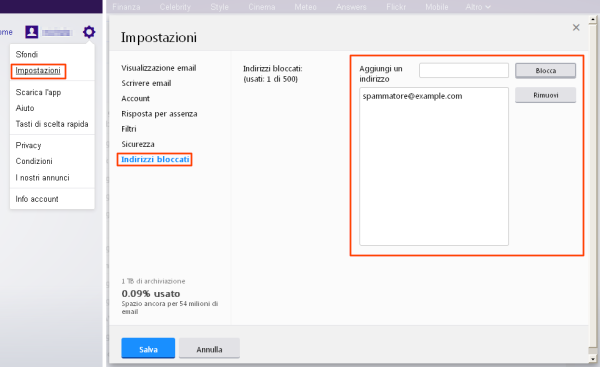The image size is (600, 367).
Task: Click the Rimuovi button
Action: click(545, 95)
